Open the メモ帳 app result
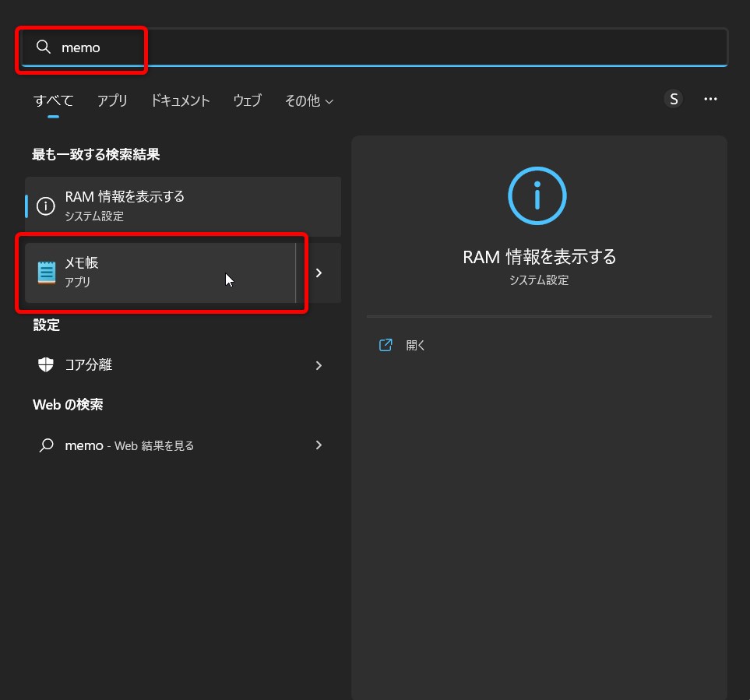 (160, 273)
